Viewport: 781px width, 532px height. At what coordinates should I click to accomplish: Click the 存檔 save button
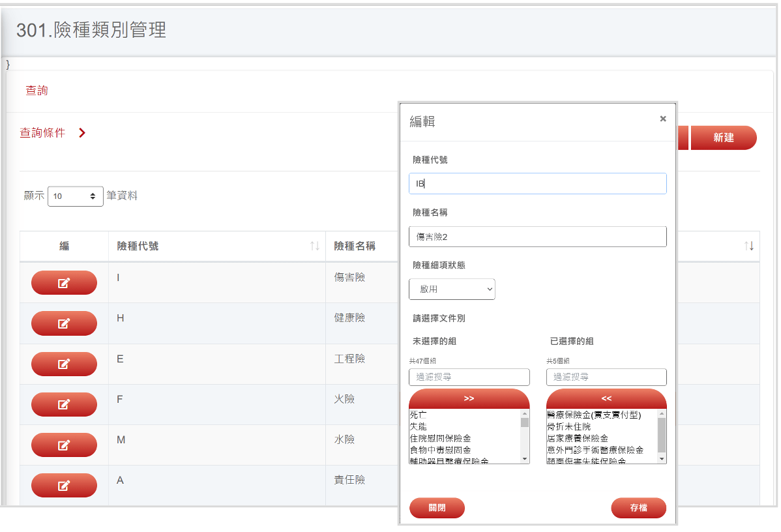tap(638, 507)
